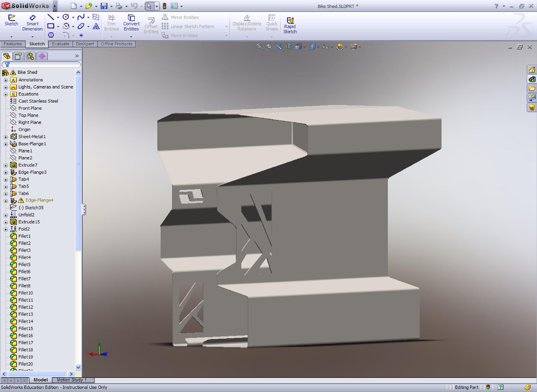Switch to the DimXpert tab

(x=85, y=44)
